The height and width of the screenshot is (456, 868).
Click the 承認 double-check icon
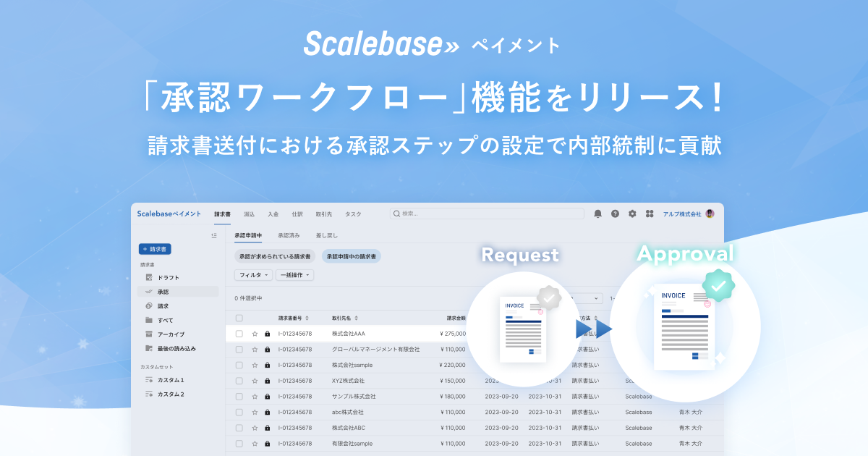[148, 292]
